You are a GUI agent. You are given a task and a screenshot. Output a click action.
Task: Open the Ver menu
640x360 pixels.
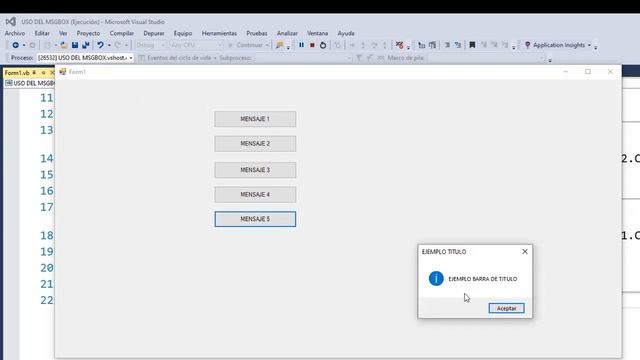point(63,33)
